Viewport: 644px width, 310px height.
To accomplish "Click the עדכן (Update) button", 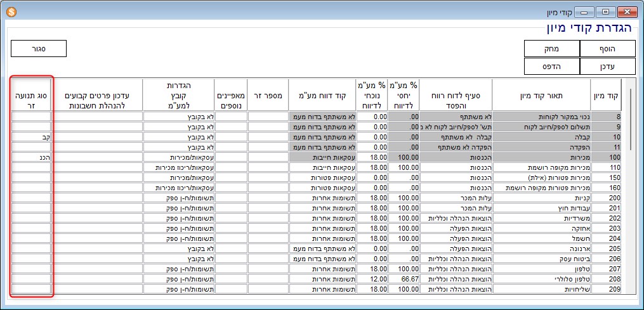I will click(x=607, y=66).
